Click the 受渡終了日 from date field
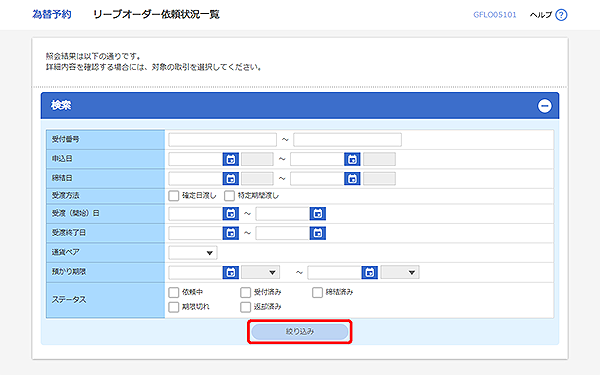This screenshot has width=600, height=375. point(196,233)
